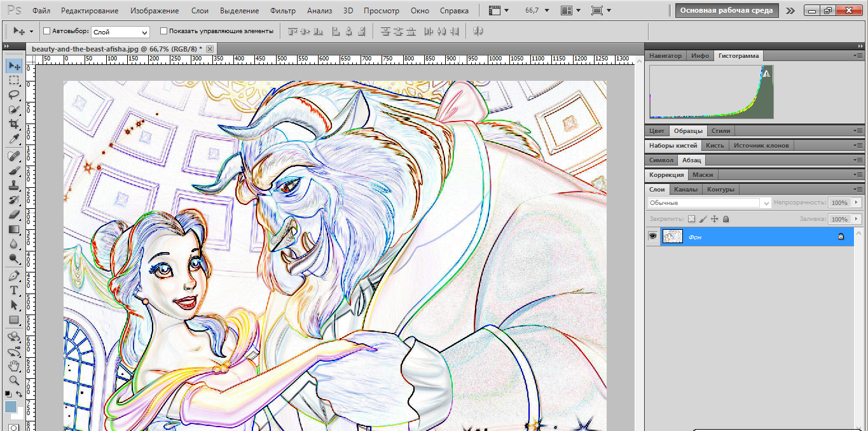868x431 pixels.
Task: Toggle lock image pixels brush icon
Action: 703,219
